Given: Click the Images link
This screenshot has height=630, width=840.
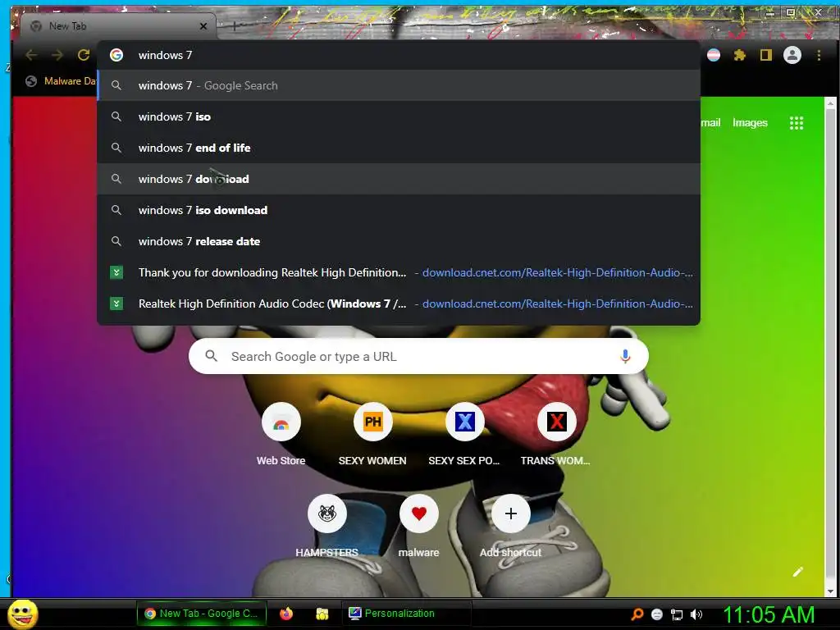Looking at the screenshot, I should click(x=750, y=123).
